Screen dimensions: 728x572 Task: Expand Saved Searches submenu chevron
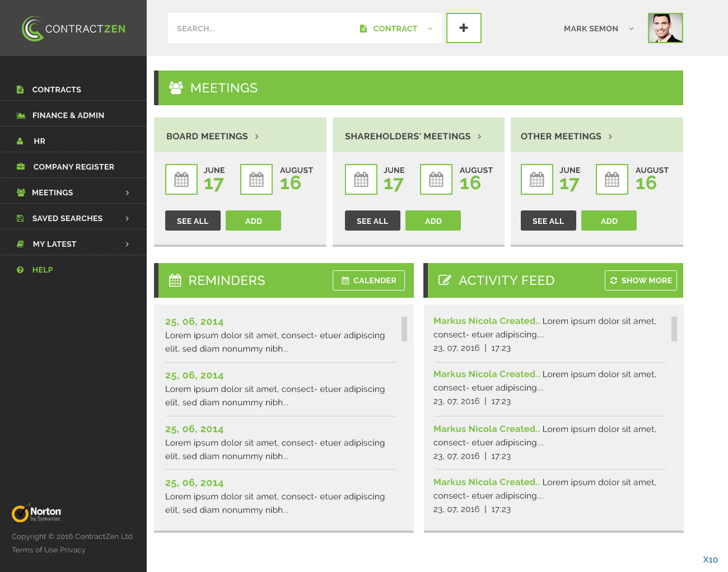[127, 218]
